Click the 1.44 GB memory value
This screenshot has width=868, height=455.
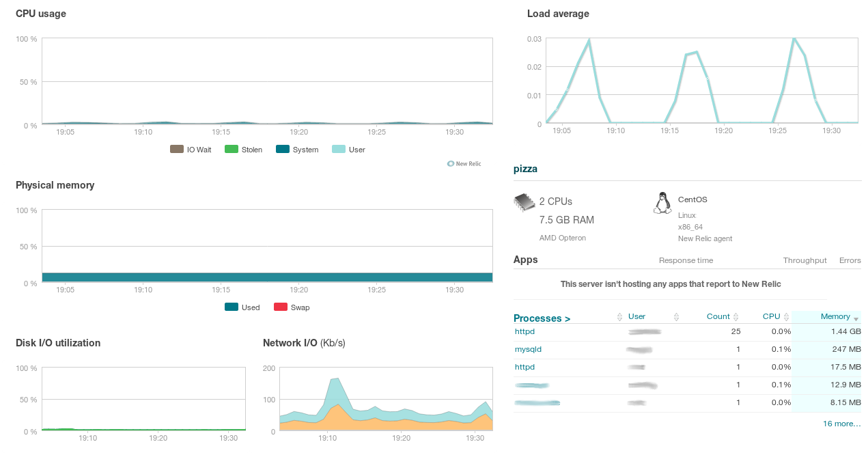846,331
